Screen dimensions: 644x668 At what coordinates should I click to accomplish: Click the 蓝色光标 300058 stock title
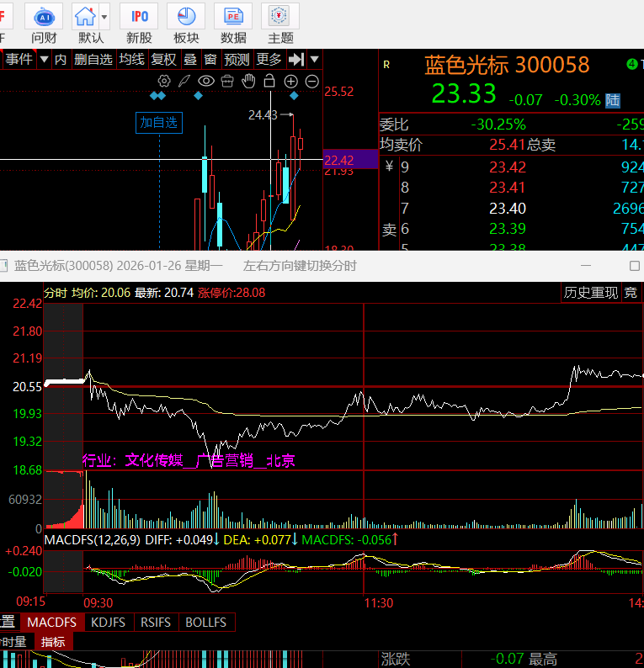click(x=507, y=65)
